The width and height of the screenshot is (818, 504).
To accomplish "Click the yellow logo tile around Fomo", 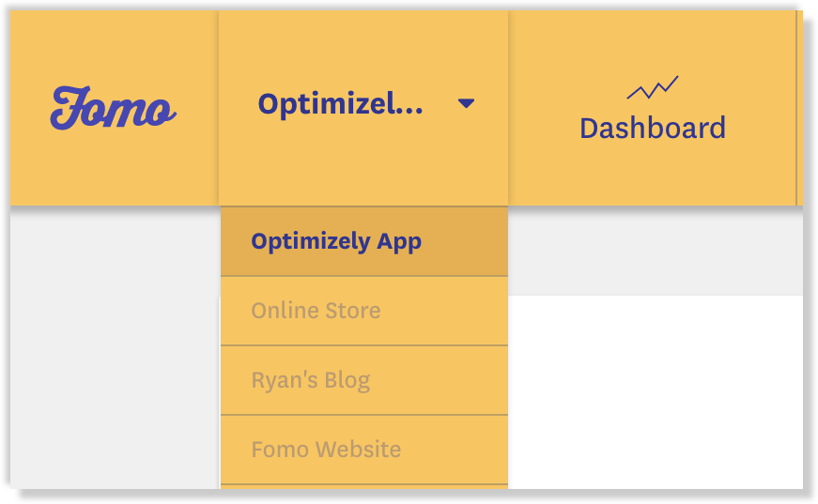I will tap(115, 108).
